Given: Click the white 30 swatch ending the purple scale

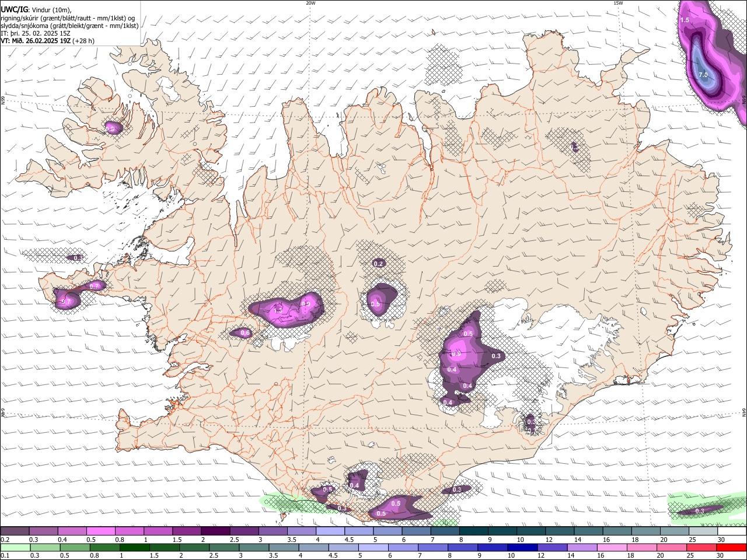Looking at the screenshot, I should 732,531.
